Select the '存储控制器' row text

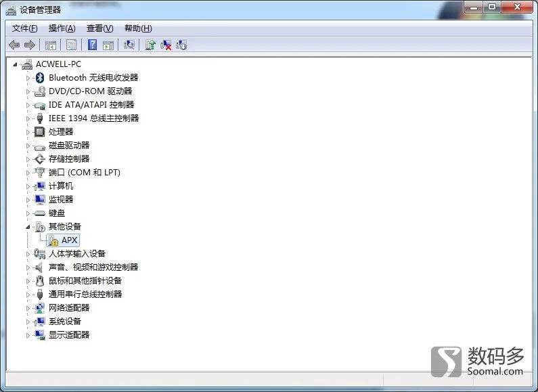point(69,159)
